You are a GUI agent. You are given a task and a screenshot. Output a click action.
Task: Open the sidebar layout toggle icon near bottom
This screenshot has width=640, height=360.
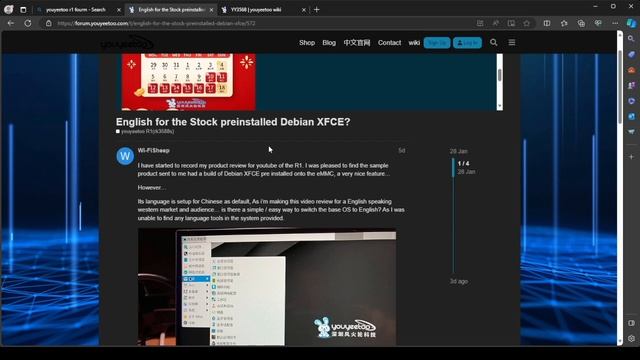tap(631, 323)
